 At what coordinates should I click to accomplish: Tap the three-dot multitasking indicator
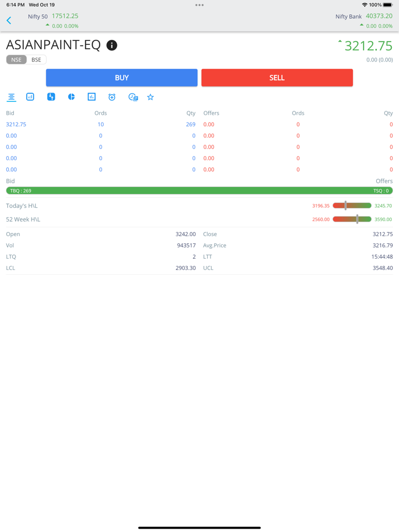(x=199, y=5)
